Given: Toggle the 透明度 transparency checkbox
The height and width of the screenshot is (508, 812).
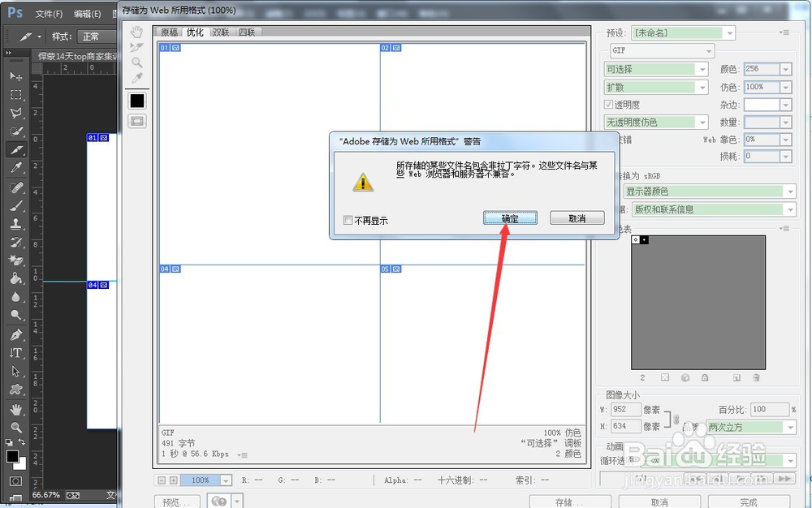Looking at the screenshot, I should (608, 105).
